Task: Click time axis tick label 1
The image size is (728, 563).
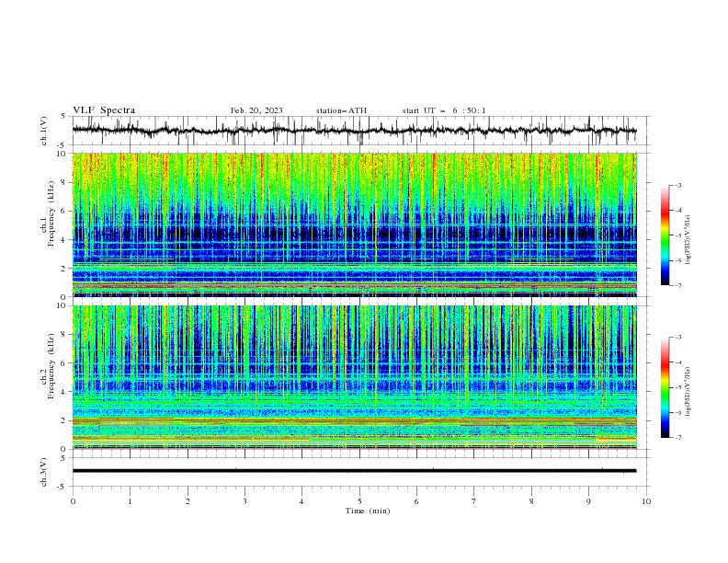Action: tap(130, 501)
